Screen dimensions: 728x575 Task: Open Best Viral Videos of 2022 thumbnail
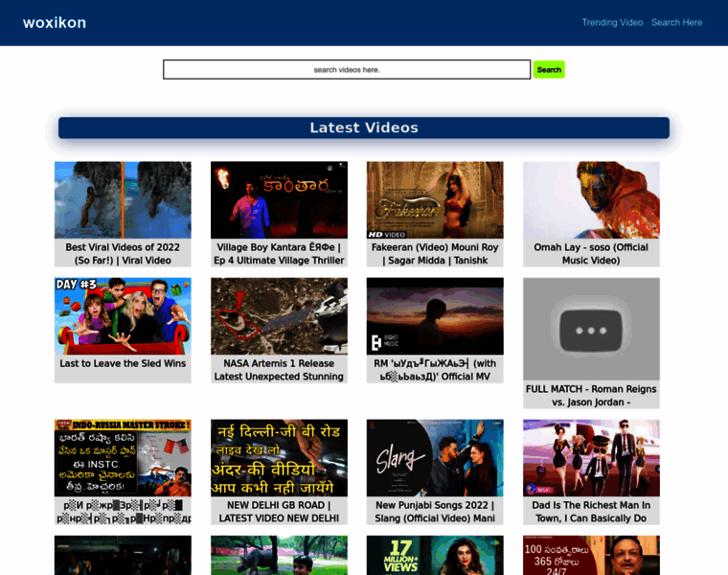[x=123, y=199]
